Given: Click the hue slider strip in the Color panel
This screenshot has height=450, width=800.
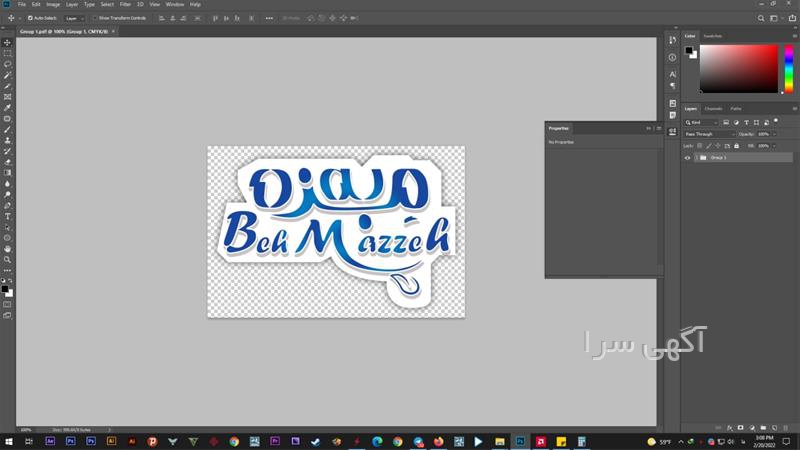Looking at the screenshot, I should (x=789, y=69).
